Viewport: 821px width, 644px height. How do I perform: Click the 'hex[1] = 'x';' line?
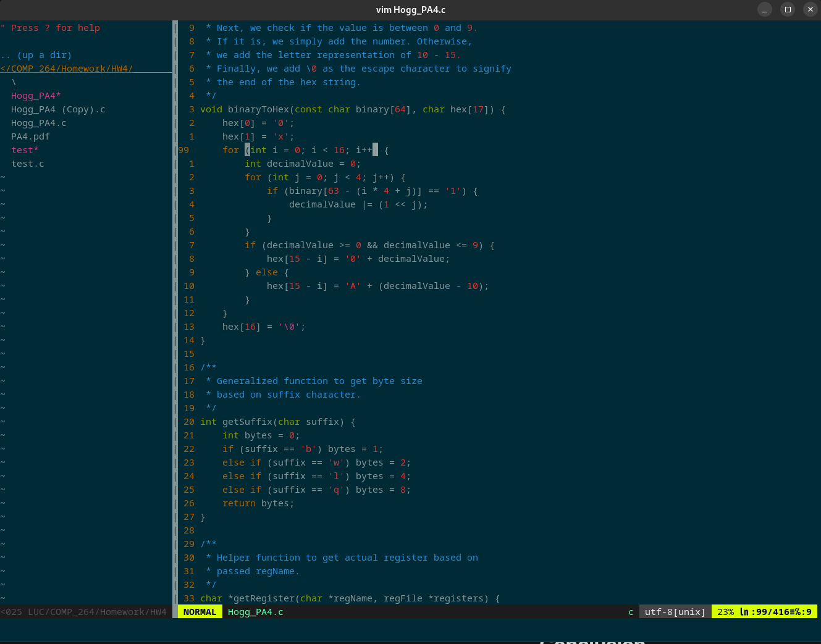tap(258, 136)
